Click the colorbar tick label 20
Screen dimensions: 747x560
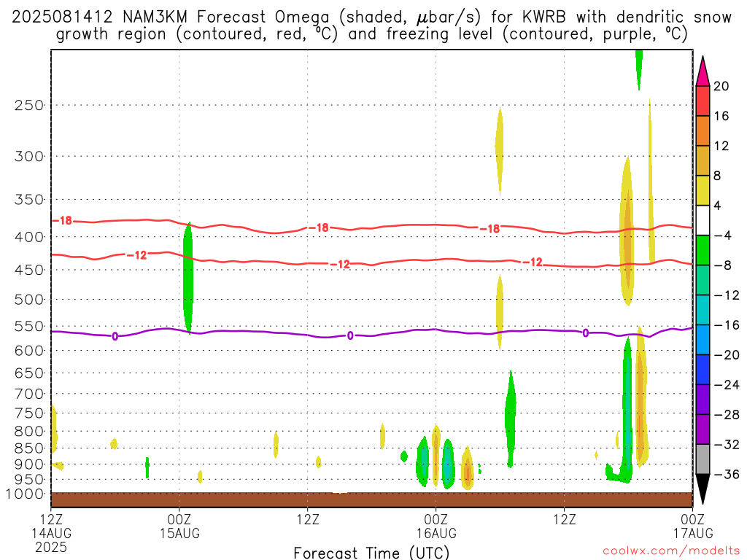pos(721,86)
